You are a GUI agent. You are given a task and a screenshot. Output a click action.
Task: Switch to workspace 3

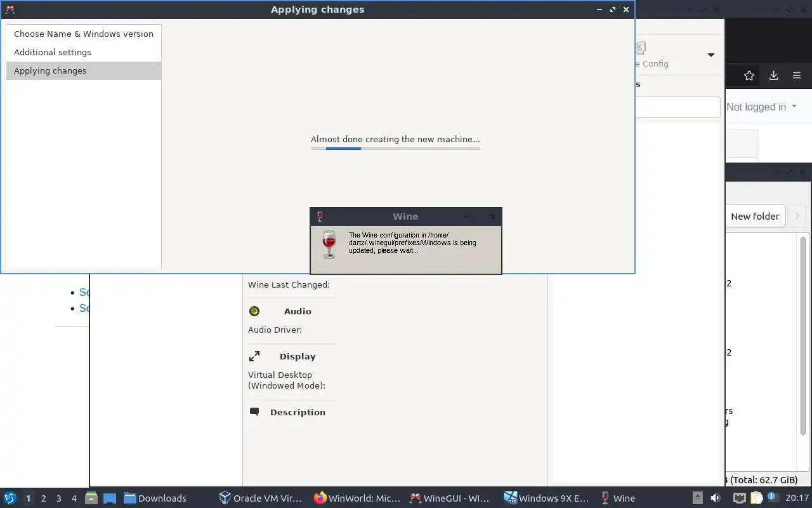pyautogui.click(x=58, y=498)
